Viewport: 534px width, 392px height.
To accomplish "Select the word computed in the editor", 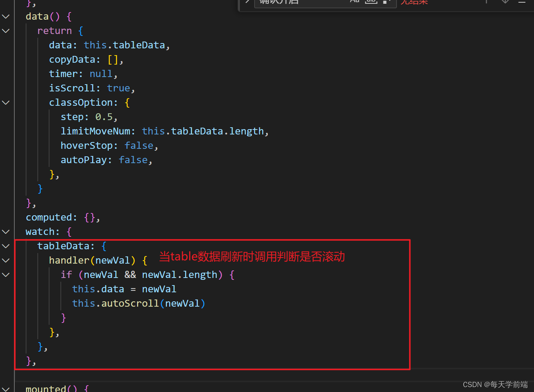I will (x=50, y=217).
